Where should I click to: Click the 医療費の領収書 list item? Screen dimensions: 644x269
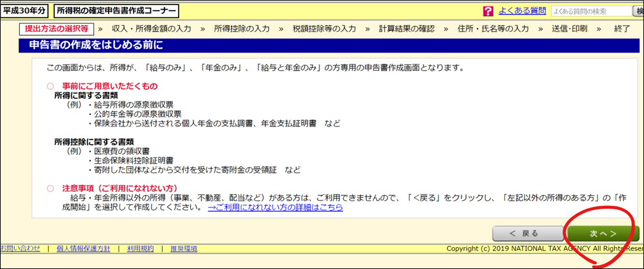click(x=119, y=151)
